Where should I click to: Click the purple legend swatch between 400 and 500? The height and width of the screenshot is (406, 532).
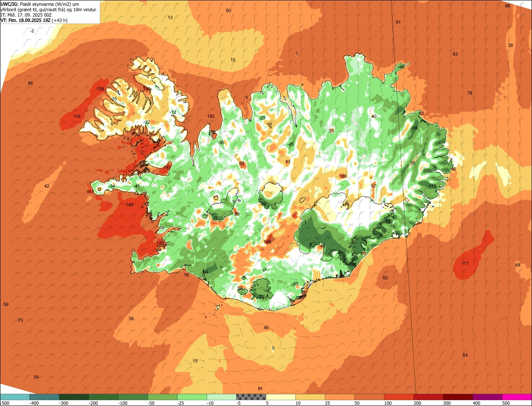point(488,397)
